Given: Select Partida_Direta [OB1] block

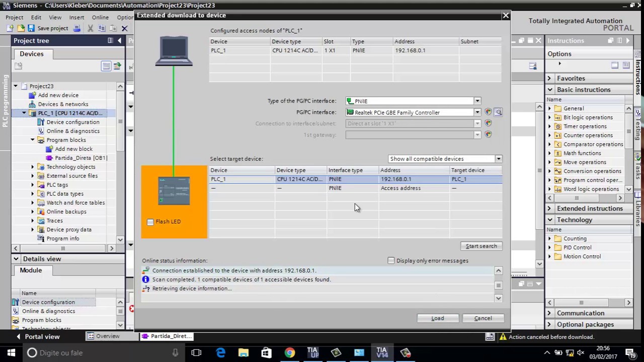Looking at the screenshot, I should click(x=81, y=158).
